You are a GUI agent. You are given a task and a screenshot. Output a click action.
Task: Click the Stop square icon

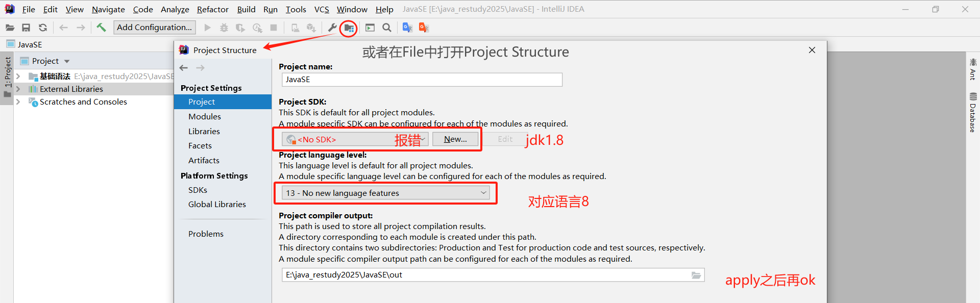pyautogui.click(x=274, y=28)
